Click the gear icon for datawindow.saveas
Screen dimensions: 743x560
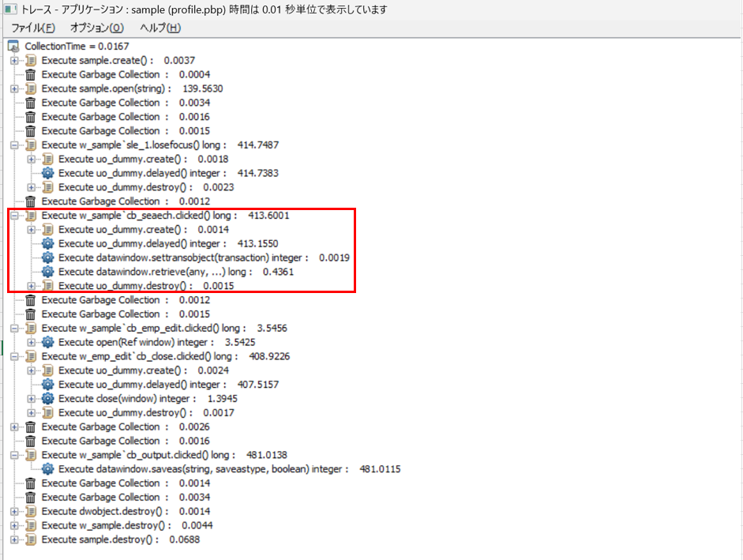click(48, 469)
